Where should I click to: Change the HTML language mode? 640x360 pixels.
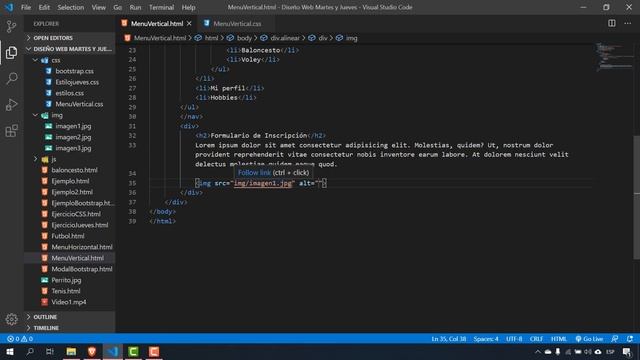coord(559,339)
